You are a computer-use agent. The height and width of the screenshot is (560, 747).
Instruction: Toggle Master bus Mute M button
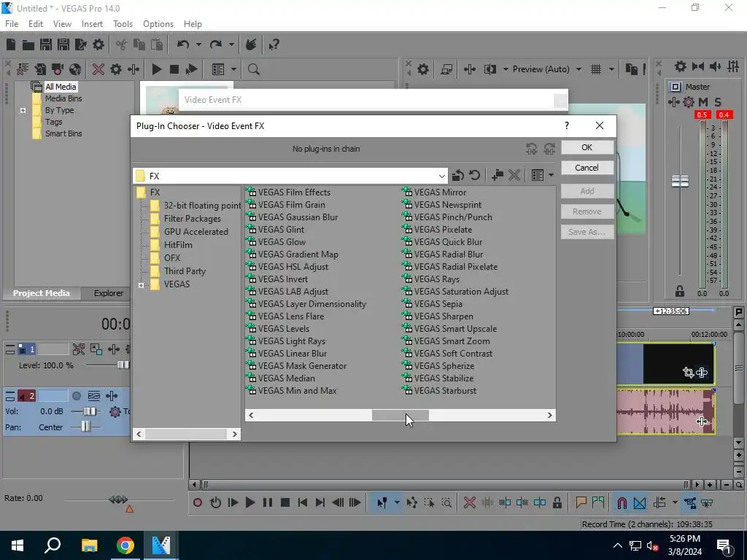(x=703, y=102)
